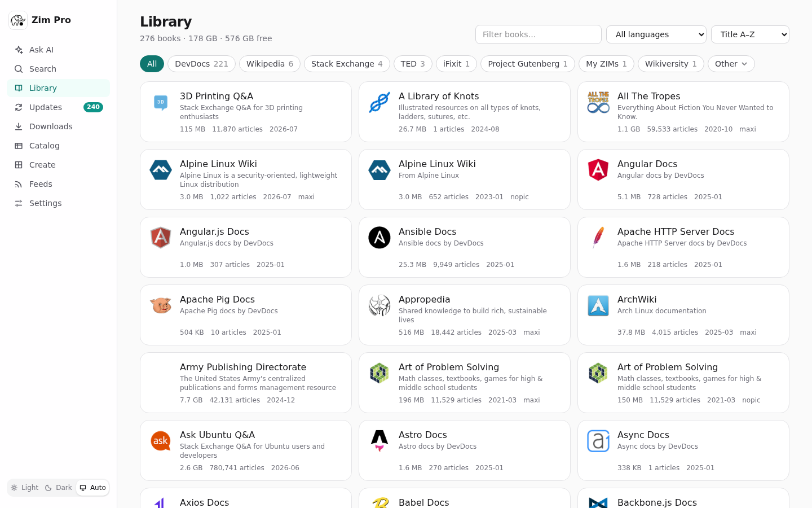Open the Ask AI sparkle icon
This screenshot has height=508, width=812.
coord(19,50)
